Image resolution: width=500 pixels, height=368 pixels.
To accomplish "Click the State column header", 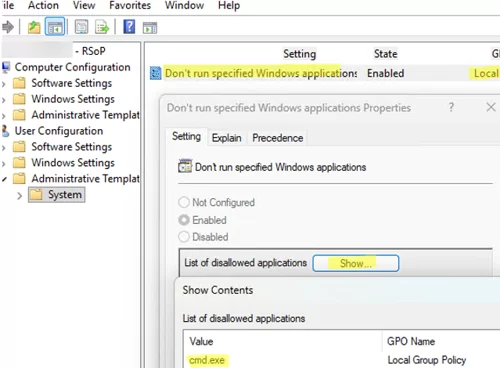I will click(385, 54).
